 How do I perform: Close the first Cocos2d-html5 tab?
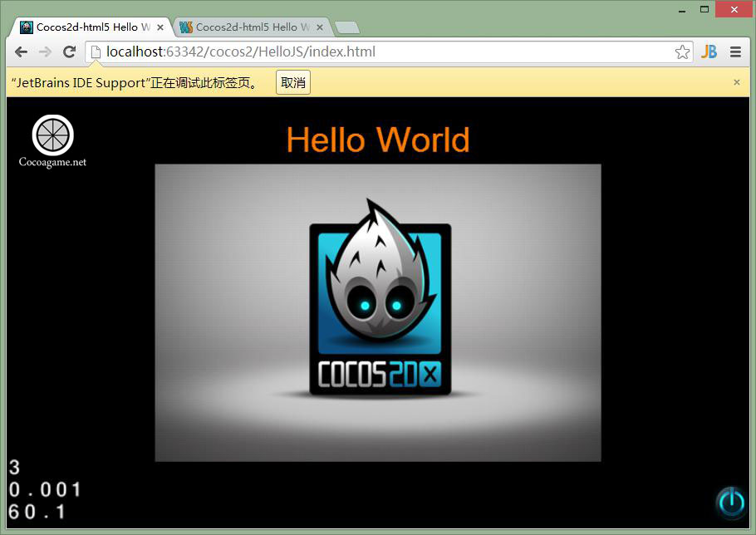click(x=160, y=27)
